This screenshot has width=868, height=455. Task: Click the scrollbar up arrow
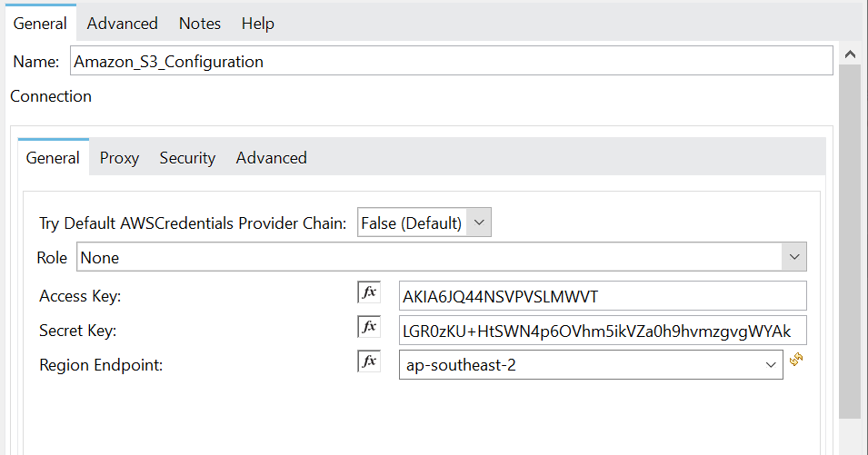[x=849, y=54]
